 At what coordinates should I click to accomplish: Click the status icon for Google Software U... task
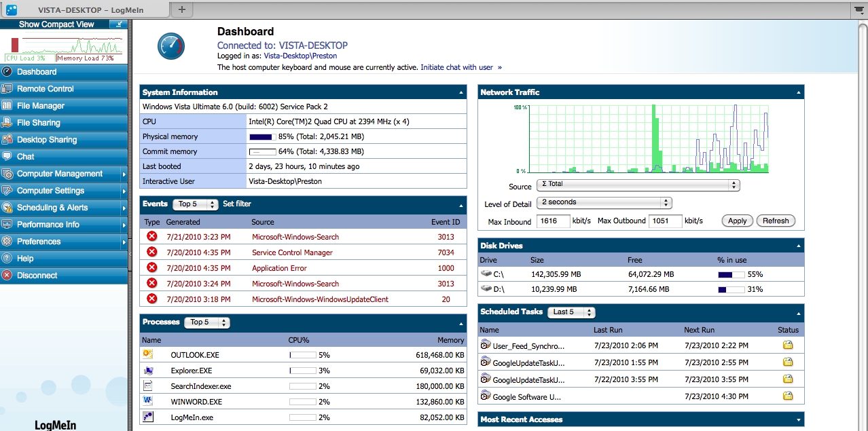(x=788, y=395)
